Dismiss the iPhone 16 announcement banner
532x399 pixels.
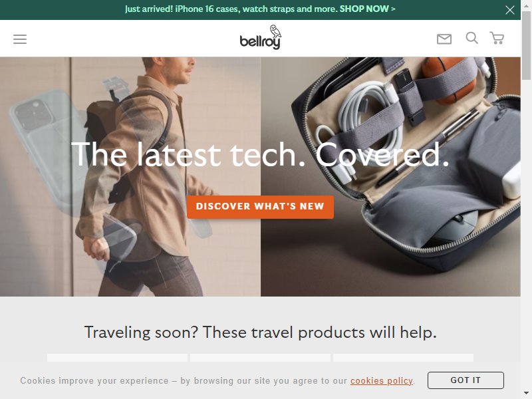point(509,10)
